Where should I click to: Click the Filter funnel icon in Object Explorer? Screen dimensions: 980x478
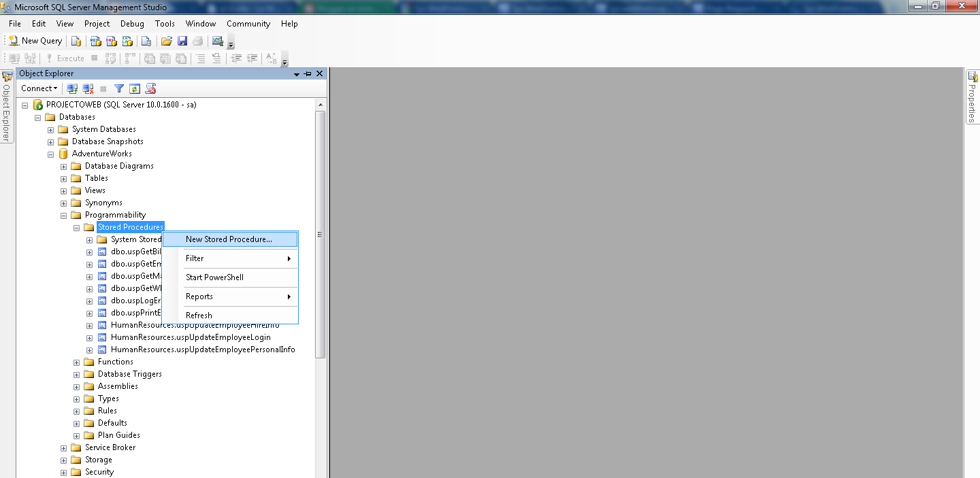tap(119, 88)
